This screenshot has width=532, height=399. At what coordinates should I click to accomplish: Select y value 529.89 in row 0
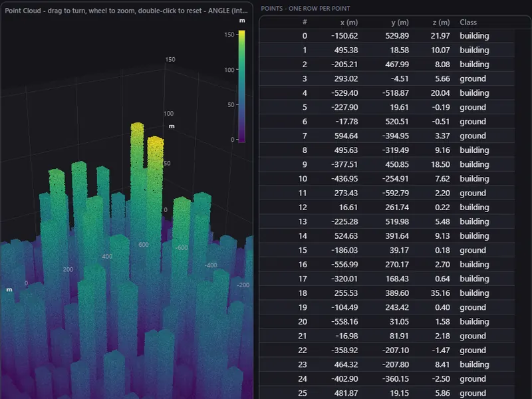(397, 36)
